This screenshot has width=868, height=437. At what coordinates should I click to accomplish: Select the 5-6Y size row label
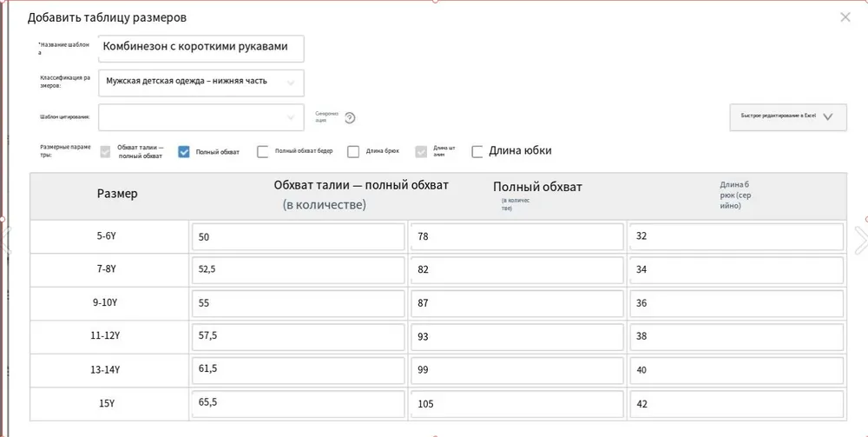click(x=106, y=235)
